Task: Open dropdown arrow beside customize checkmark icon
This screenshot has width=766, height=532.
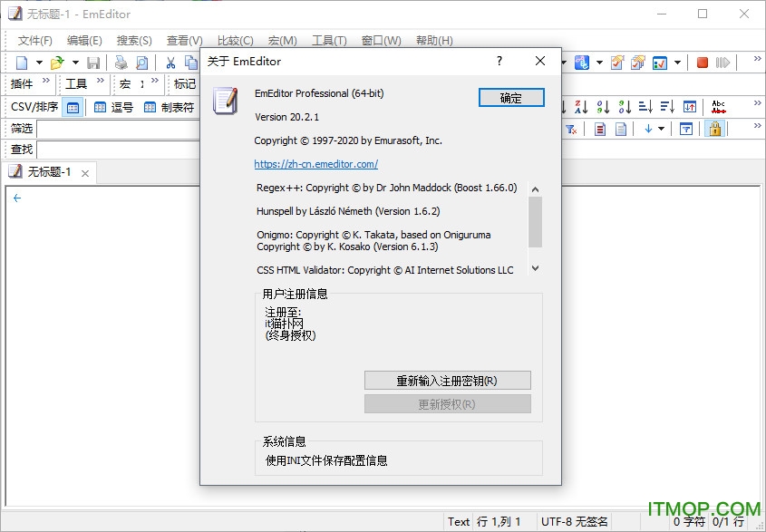Action: [x=677, y=63]
